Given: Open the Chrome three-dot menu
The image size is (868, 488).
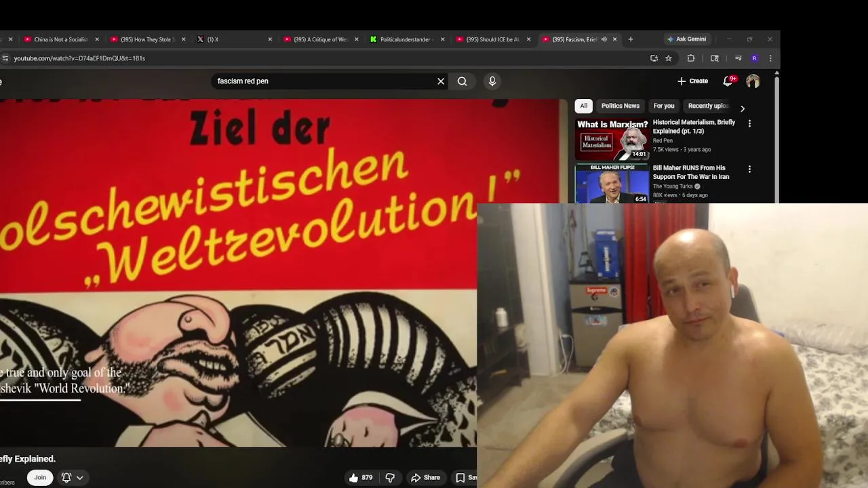Looking at the screenshot, I should [x=770, y=58].
